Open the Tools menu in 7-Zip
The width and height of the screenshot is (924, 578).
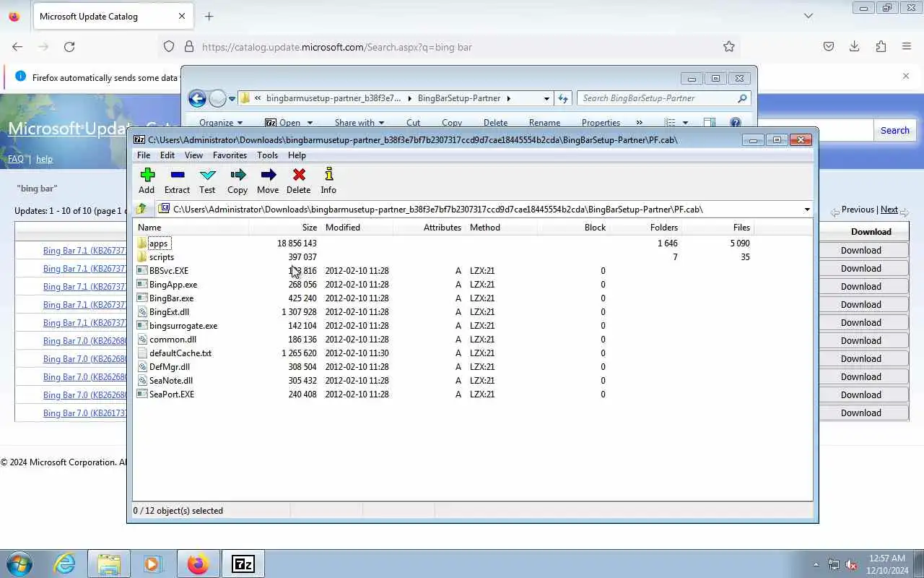pos(267,155)
